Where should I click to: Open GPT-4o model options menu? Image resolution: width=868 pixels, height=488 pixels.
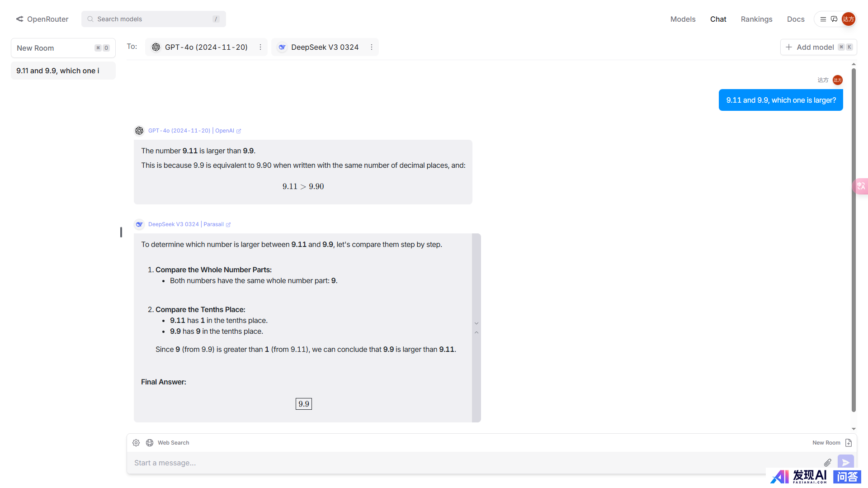(x=260, y=47)
